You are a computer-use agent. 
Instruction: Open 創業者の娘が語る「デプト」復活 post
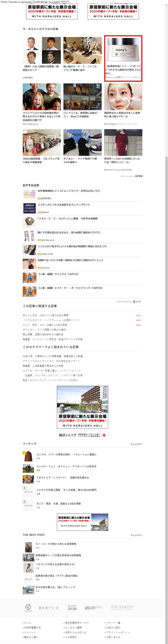[56, 576]
